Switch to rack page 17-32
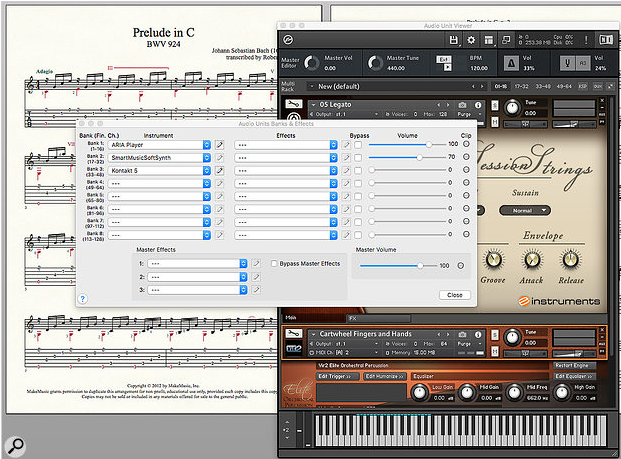This screenshot has width=621, height=459. (x=522, y=86)
